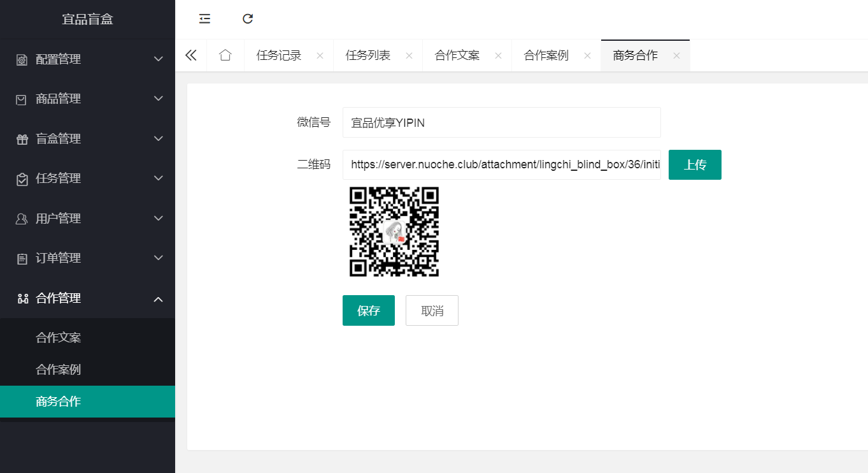Click the 宜品盲盒 logo title
Viewport: 868px width, 473px height.
click(x=87, y=19)
